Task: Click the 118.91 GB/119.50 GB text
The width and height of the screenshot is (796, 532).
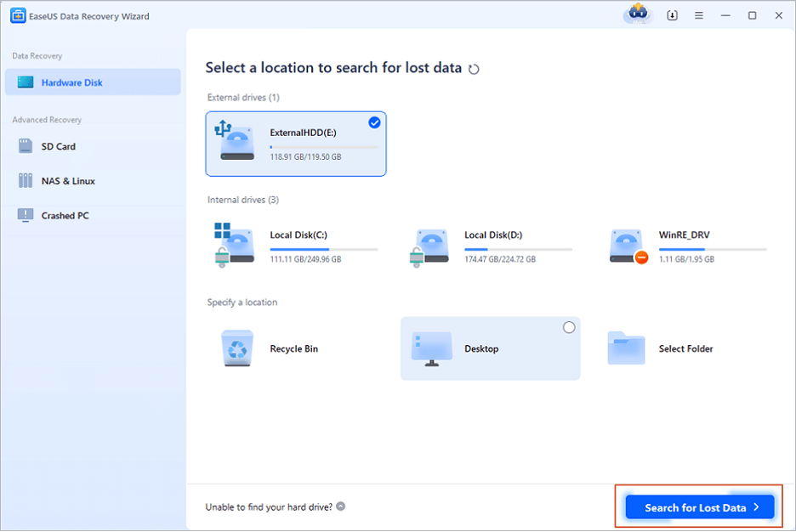Action: tap(305, 156)
